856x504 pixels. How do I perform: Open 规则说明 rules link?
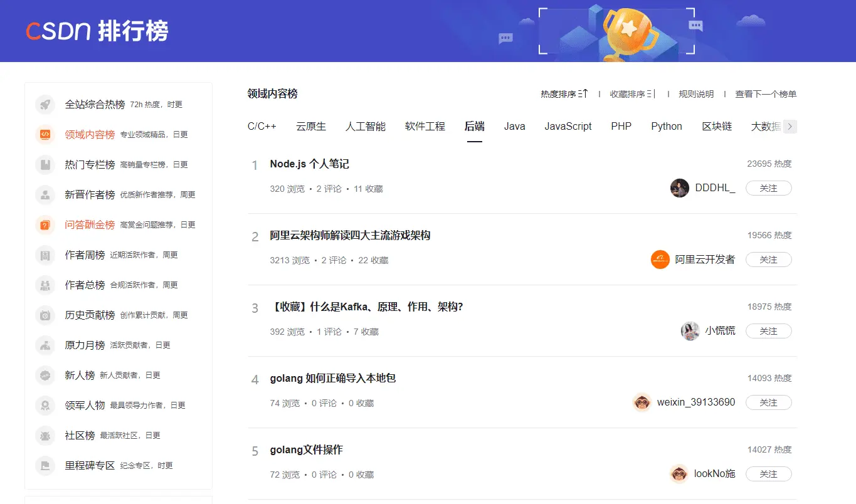(x=696, y=94)
